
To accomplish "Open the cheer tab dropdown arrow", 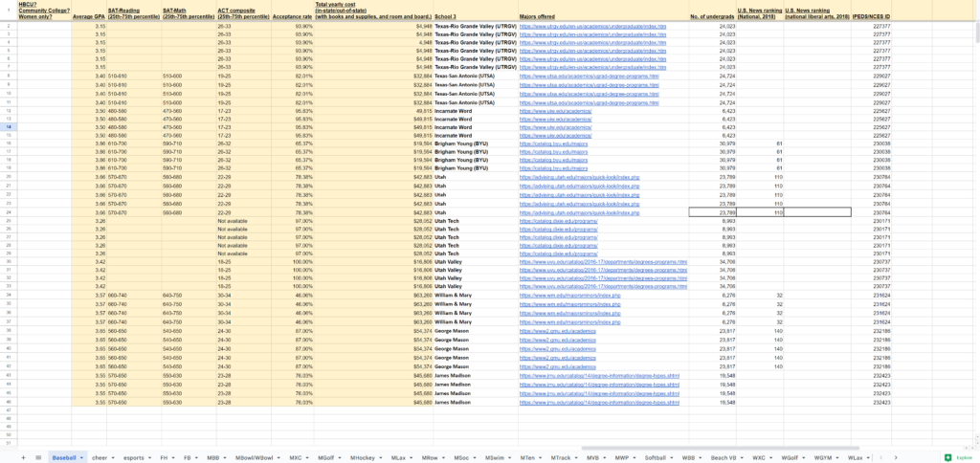I will tap(113, 458).
